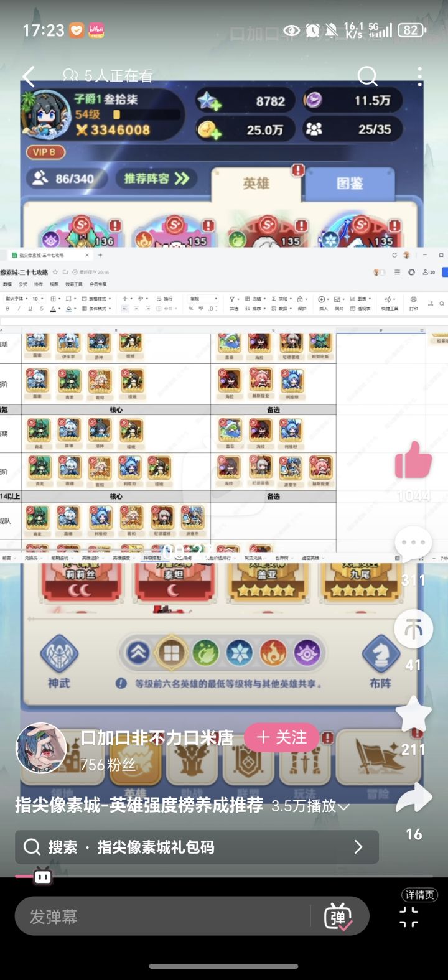The height and width of the screenshot is (980, 448).
Task: Select the grid all-heroes filter icon
Action: pos(171,653)
